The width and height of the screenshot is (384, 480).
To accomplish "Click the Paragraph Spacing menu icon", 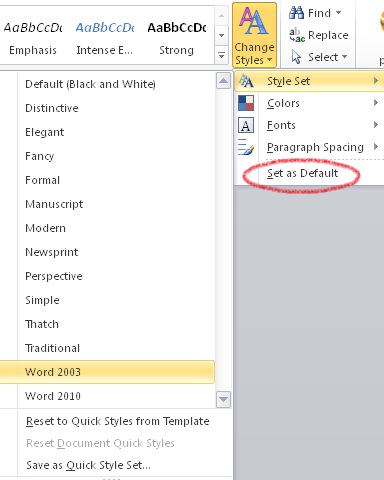I will [x=246, y=147].
